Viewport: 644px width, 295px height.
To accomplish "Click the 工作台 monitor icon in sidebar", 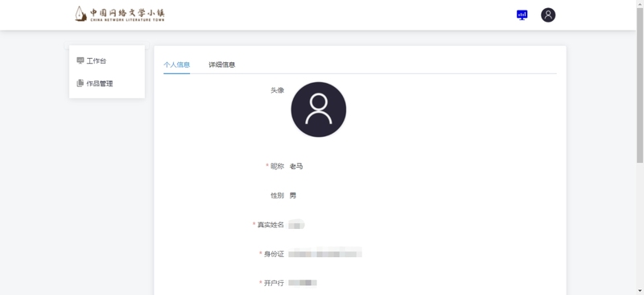I will (80, 61).
